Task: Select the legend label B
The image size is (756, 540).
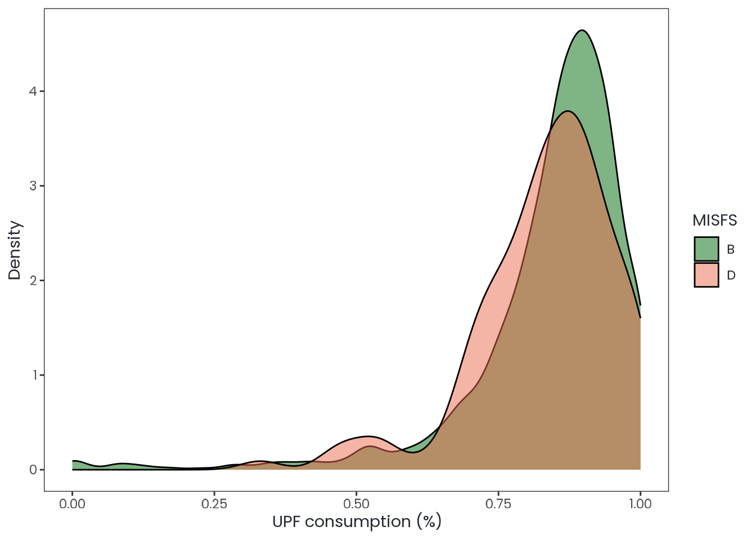Action: (x=731, y=249)
